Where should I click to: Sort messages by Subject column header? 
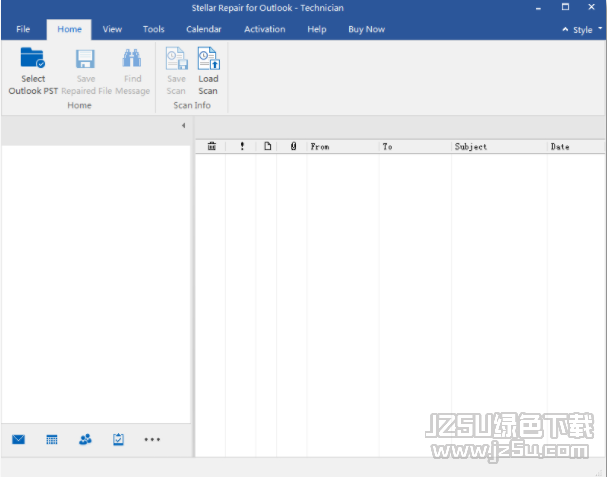(x=499, y=147)
